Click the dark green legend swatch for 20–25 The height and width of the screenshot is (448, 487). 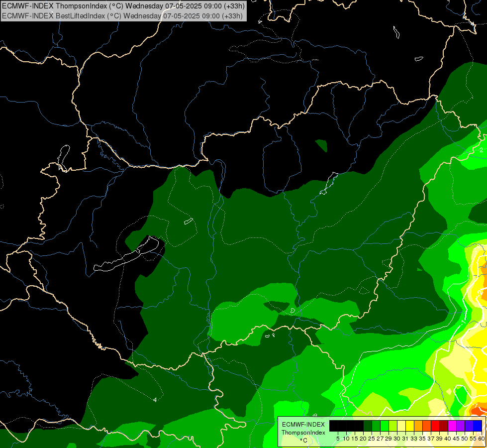pos(368,426)
